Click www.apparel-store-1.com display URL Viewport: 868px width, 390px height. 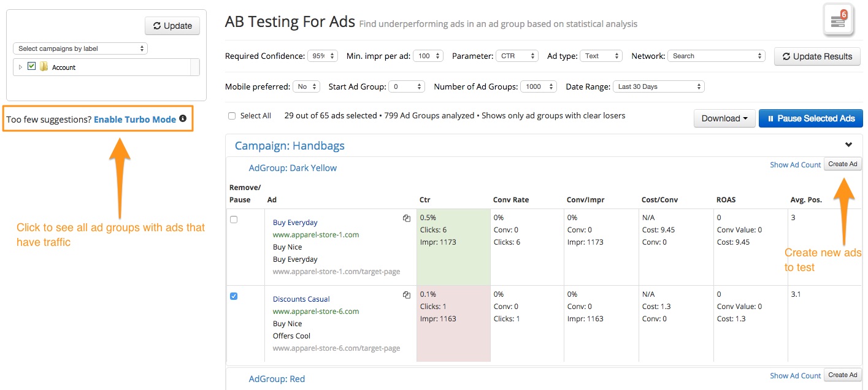(316, 235)
